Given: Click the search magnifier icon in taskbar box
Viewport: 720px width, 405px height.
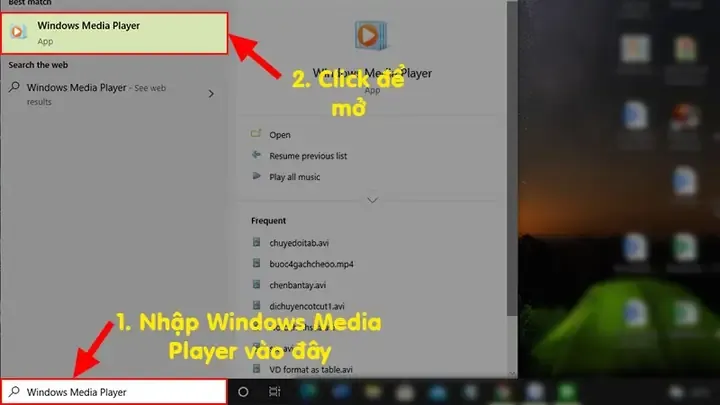Looking at the screenshot, I should (x=13, y=393).
